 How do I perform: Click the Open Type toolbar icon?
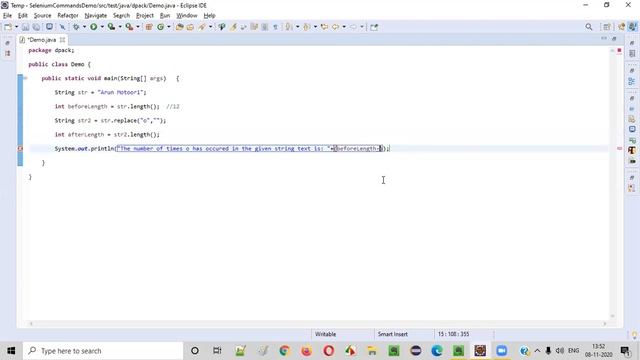pos(179,27)
